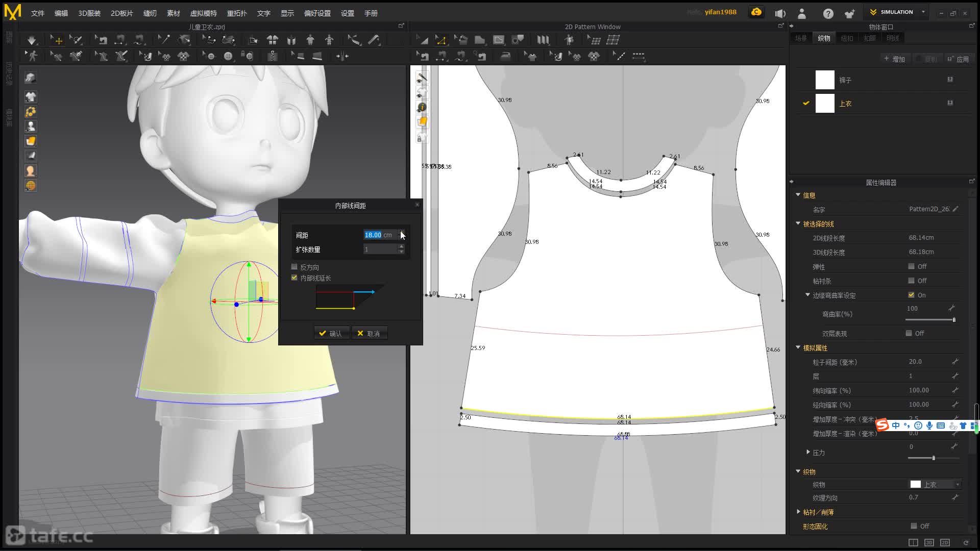Click the 确认 button in the dialog
This screenshot has width=980, height=551.
point(332,333)
